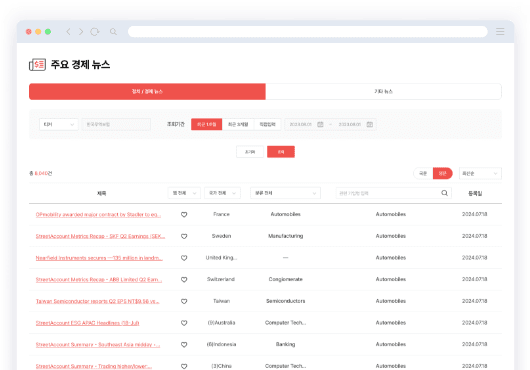
Task: Open the ticker type dropdown in filter bar
Action: tap(59, 124)
